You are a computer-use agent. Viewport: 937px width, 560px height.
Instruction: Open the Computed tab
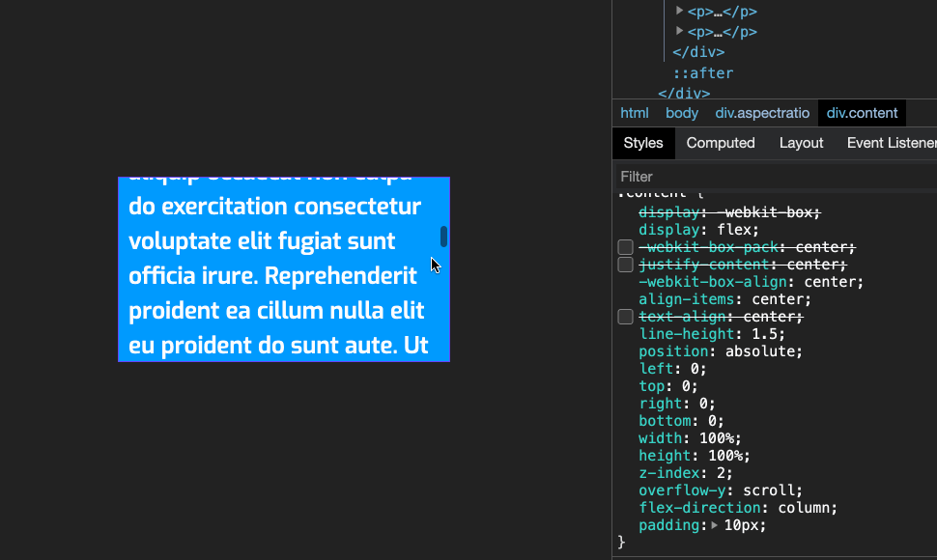(720, 143)
